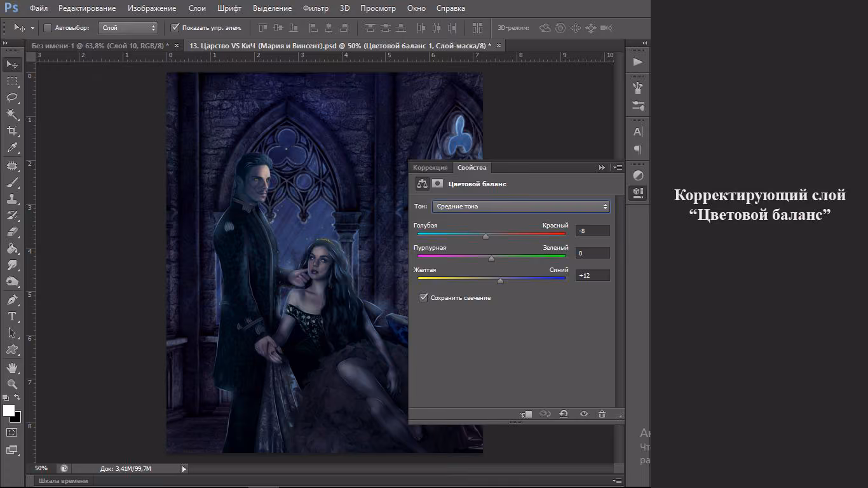The image size is (868, 488).
Task: Open the Слои menu
Action: (197, 8)
